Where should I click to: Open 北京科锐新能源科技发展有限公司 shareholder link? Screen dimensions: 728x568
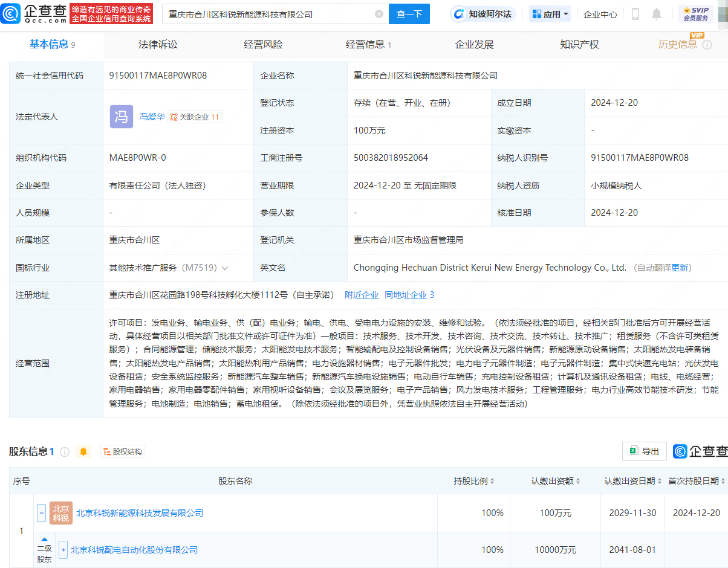pos(140,513)
